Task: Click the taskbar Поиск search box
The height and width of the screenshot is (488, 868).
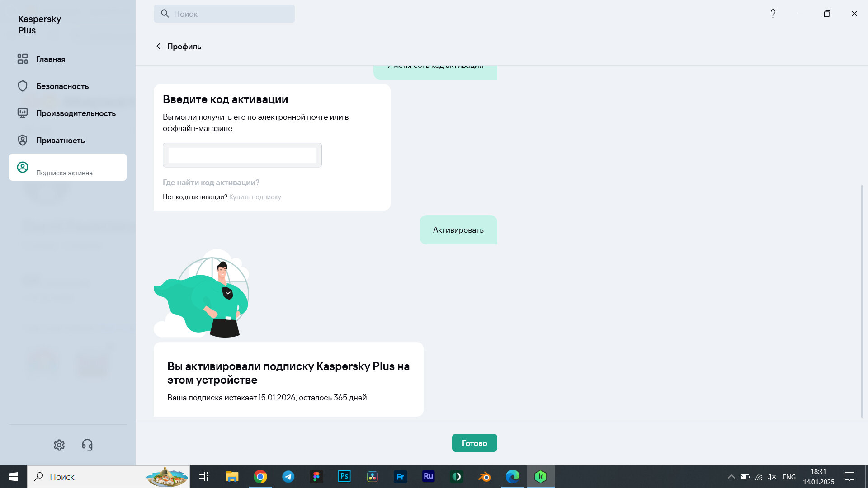Action: 108,477
